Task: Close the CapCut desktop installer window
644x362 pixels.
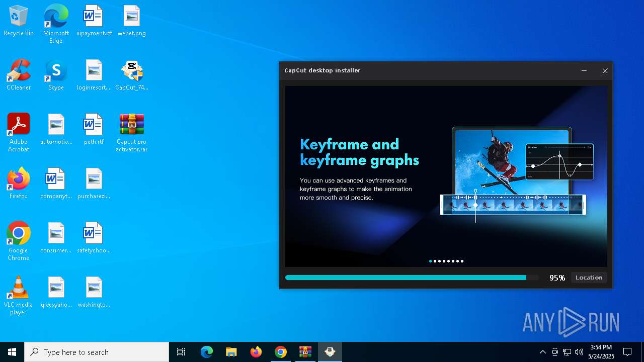Action: 605,71
